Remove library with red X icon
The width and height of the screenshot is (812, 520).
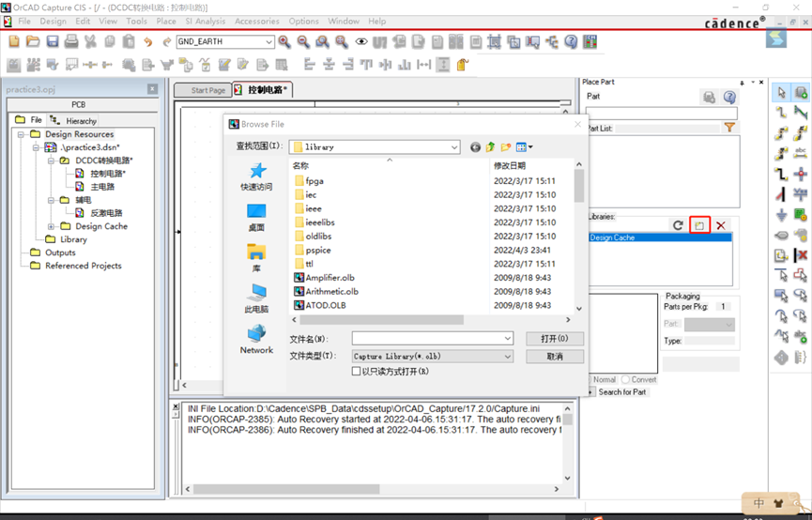pyautogui.click(x=721, y=225)
